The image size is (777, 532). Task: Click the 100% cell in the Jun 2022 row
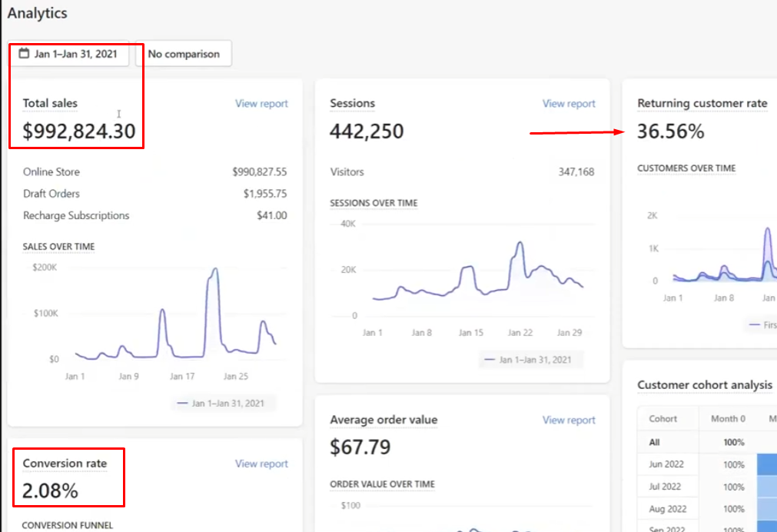point(733,464)
